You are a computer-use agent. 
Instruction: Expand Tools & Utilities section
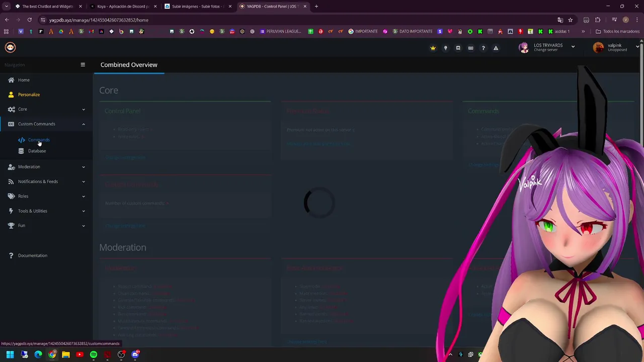(x=46, y=211)
